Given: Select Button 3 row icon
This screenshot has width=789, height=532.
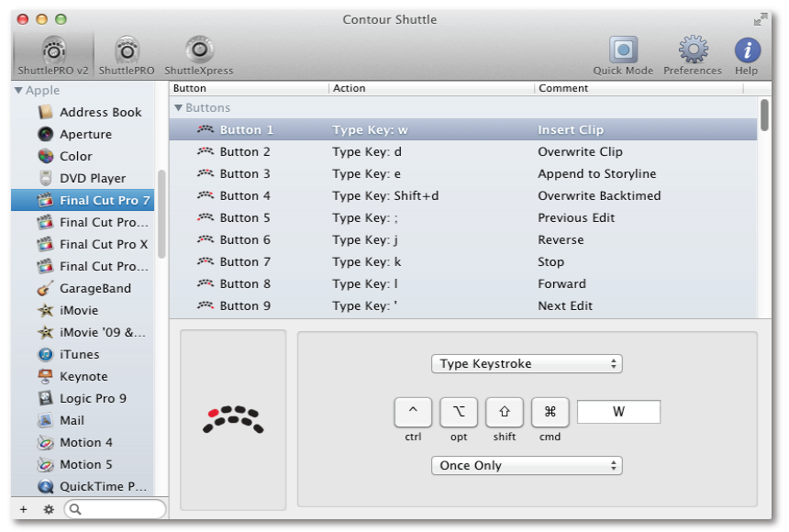Looking at the screenshot, I should click(x=206, y=173).
